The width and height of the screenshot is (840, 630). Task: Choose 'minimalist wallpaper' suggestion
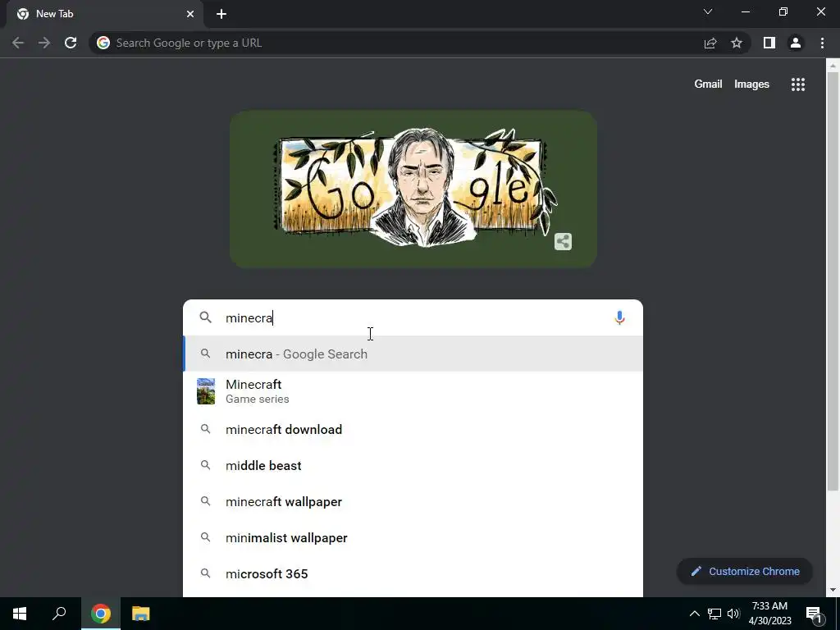click(x=413, y=538)
